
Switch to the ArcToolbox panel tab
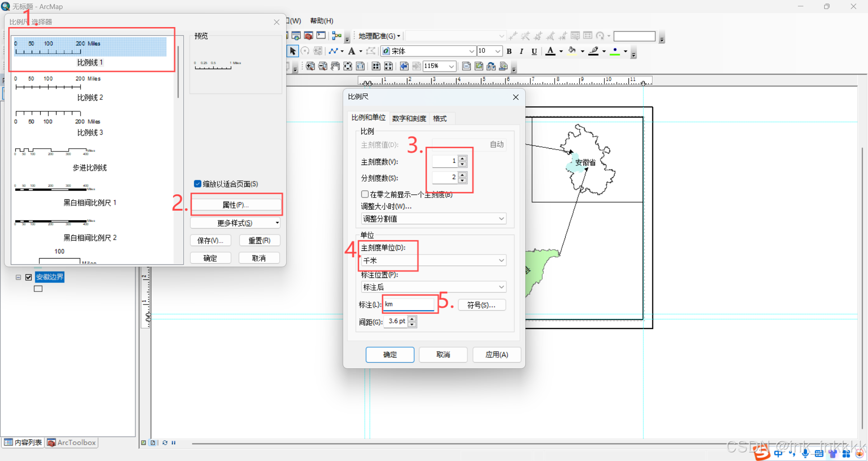pyautogui.click(x=72, y=442)
